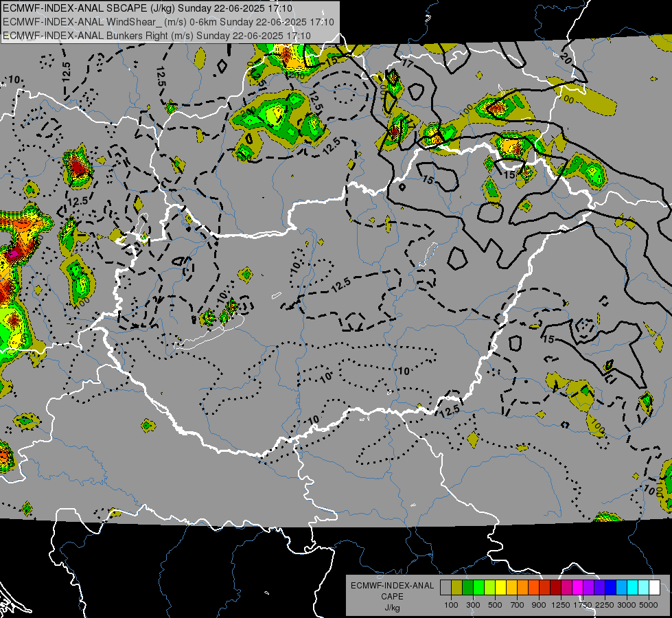Screen dimensions: 672x618
Task: Click the 1250 value under the legend
Action: [561, 605]
